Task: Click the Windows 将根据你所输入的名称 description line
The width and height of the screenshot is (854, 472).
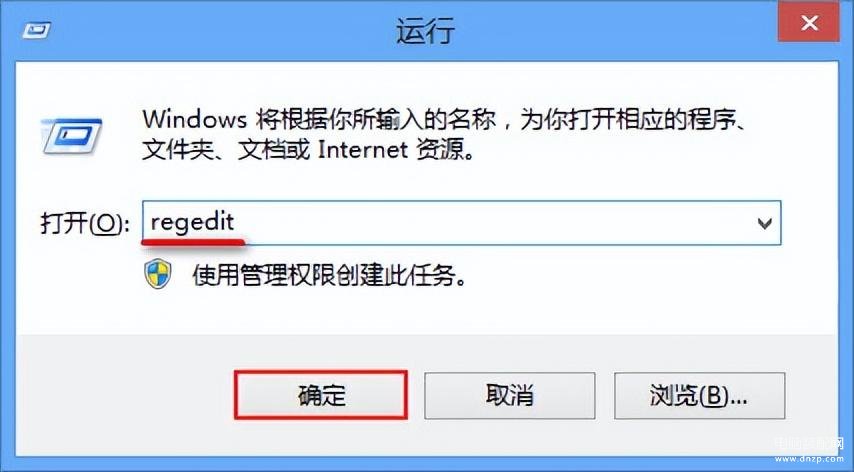Action: [444, 119]
